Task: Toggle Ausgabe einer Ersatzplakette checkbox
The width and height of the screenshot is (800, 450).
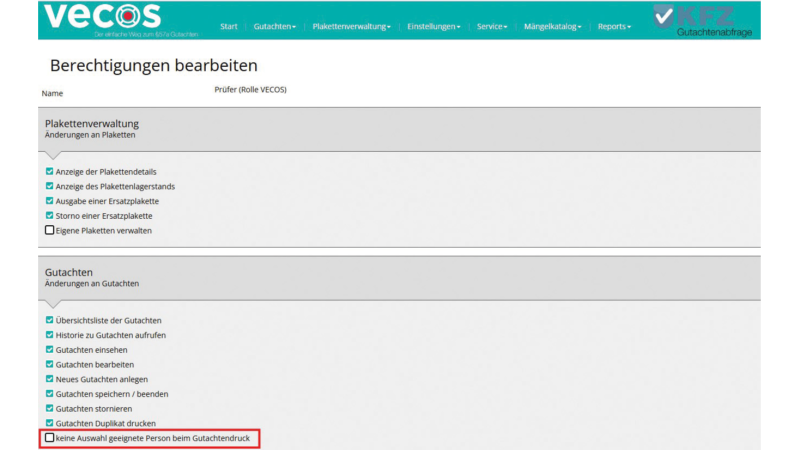Action: 49,201
